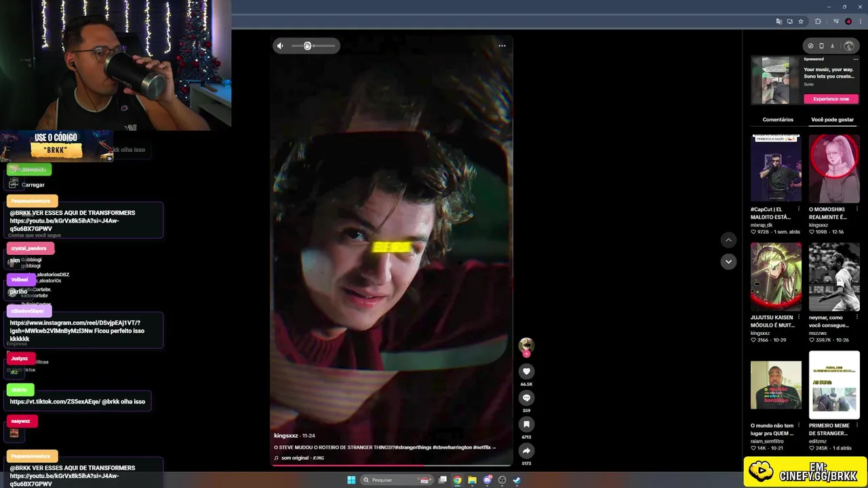Click crystal_pandora chat username badge

click(29, 249)
